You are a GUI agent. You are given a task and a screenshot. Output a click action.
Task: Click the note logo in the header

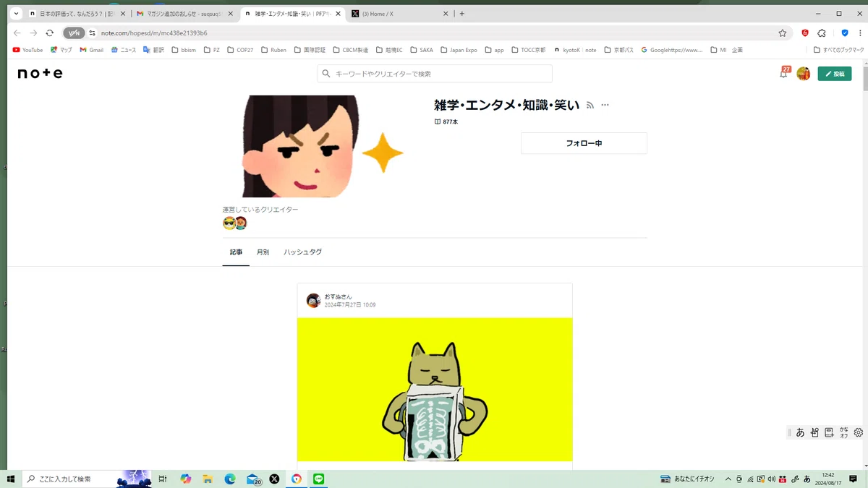tap(40, 74)
